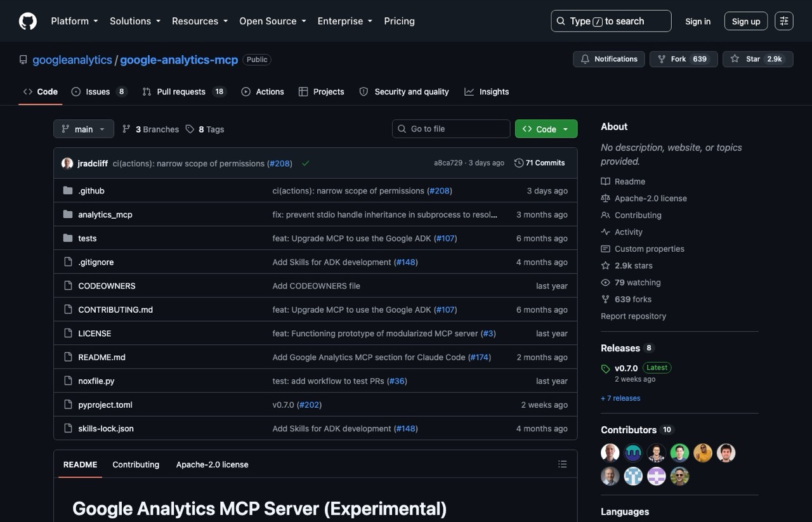Switch to Apache-2.0 license tab in README panel
812x522 pixels.
tap(212, 464)
